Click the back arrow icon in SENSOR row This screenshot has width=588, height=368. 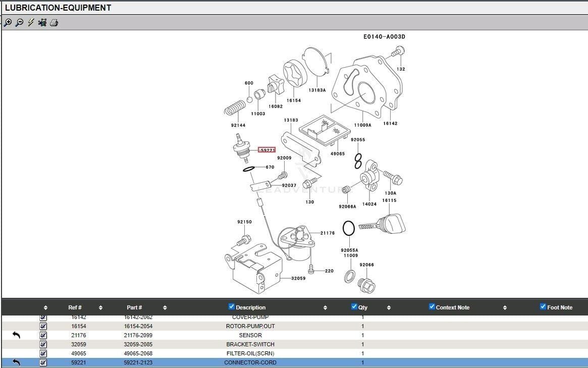[x=16, y=335]
